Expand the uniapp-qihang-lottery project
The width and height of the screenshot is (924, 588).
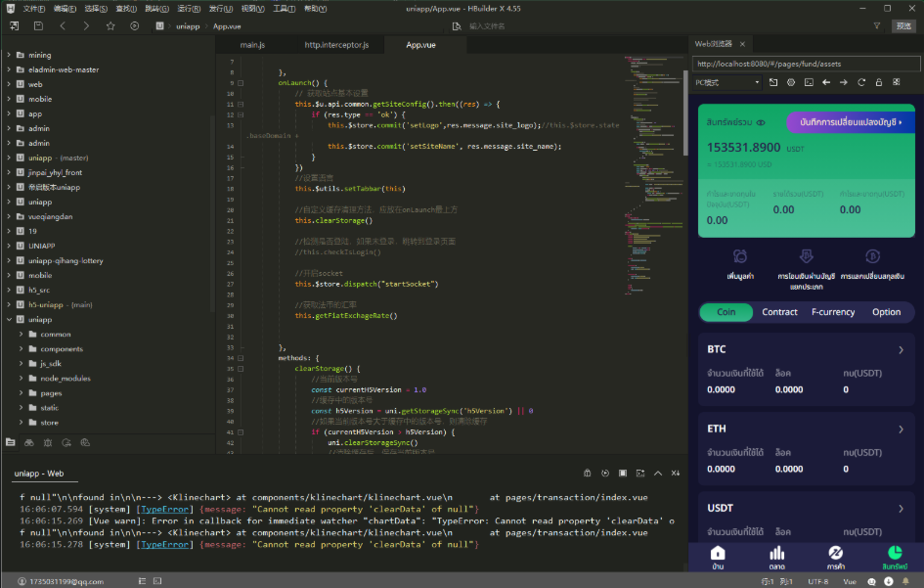tap(9, 260)
